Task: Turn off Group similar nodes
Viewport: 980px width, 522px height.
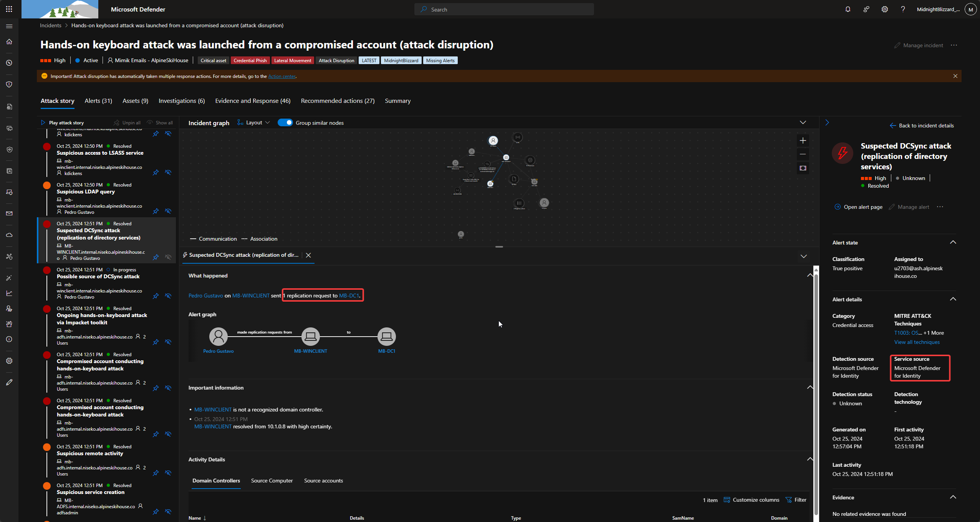Action: pos(285,122)
